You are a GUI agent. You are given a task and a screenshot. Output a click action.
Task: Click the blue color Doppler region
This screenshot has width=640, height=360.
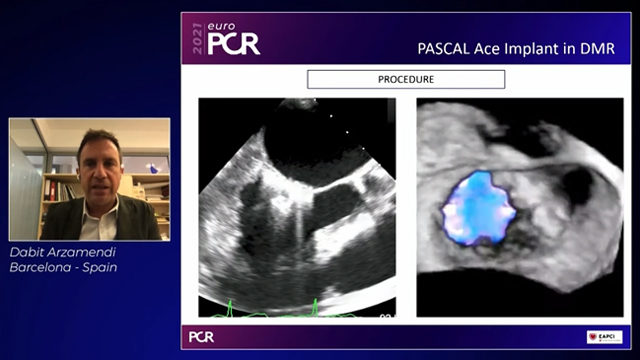click(x=479, y=208)
